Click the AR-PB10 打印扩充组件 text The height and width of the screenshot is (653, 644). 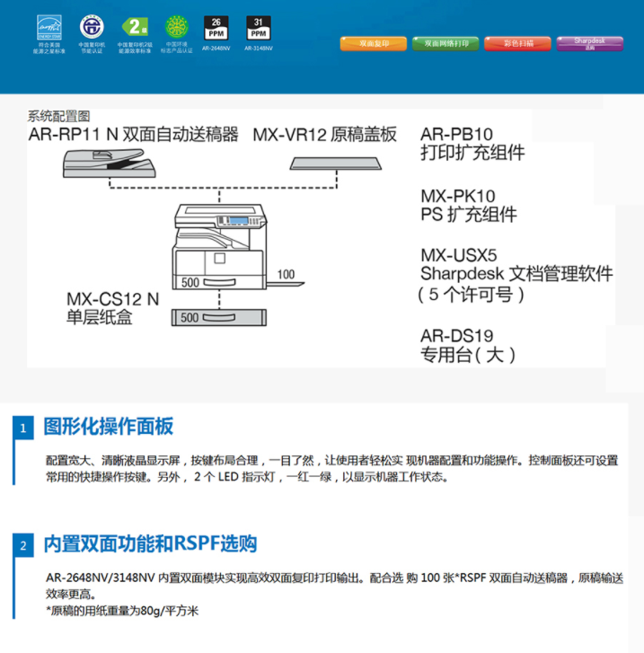pos(472,144)
